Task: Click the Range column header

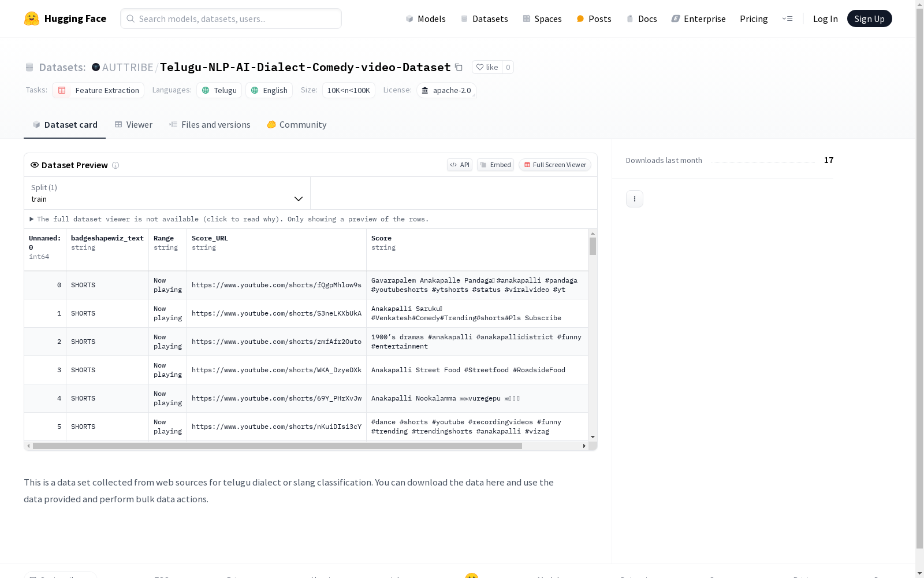Action: point(168,250)
